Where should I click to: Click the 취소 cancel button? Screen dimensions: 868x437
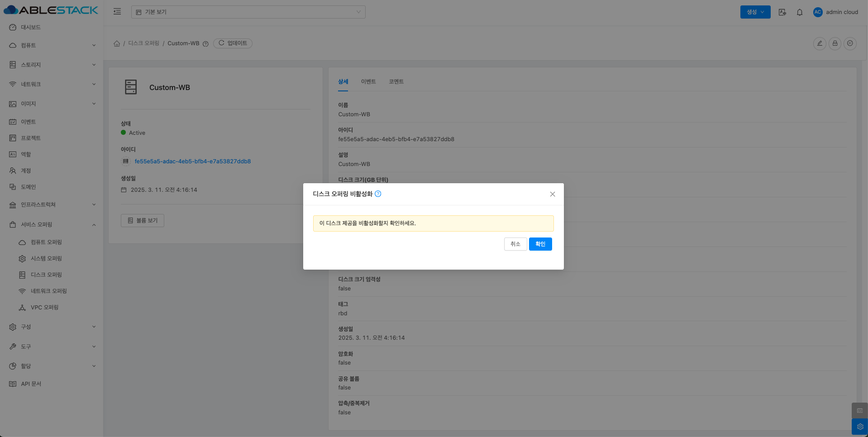point(515,244)
